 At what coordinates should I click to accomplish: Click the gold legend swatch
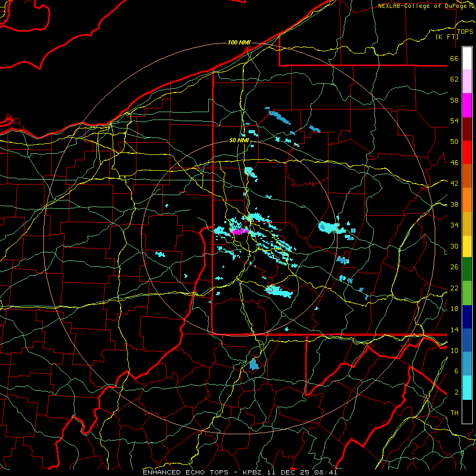click(x=467, y=224)
